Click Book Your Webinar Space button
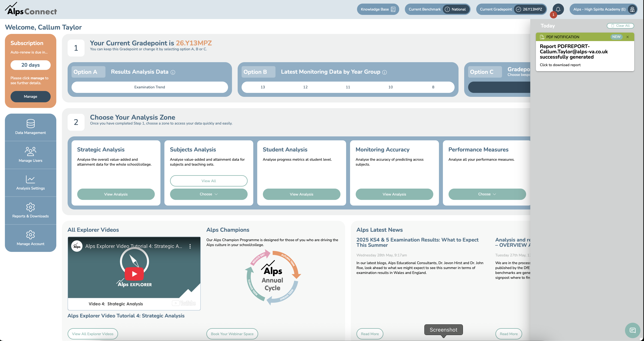The width and height of the screenshot is (644, 341). [232, 334]
